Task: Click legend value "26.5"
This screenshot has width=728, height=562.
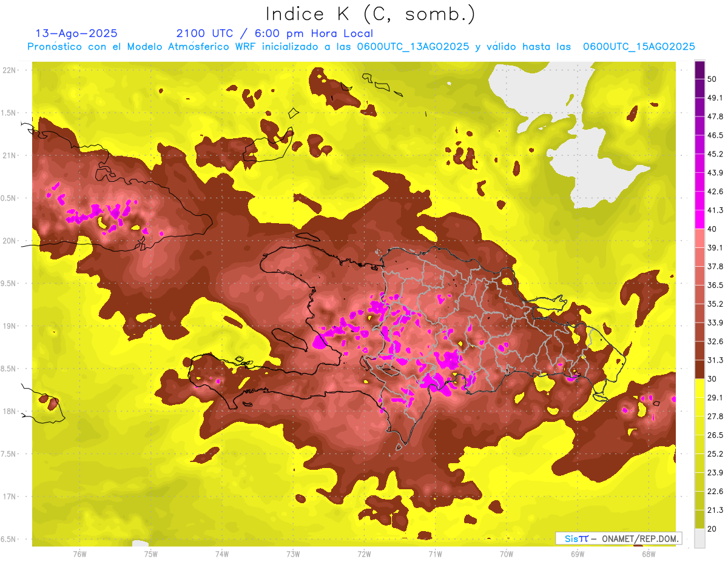Action: coord(715,435)
